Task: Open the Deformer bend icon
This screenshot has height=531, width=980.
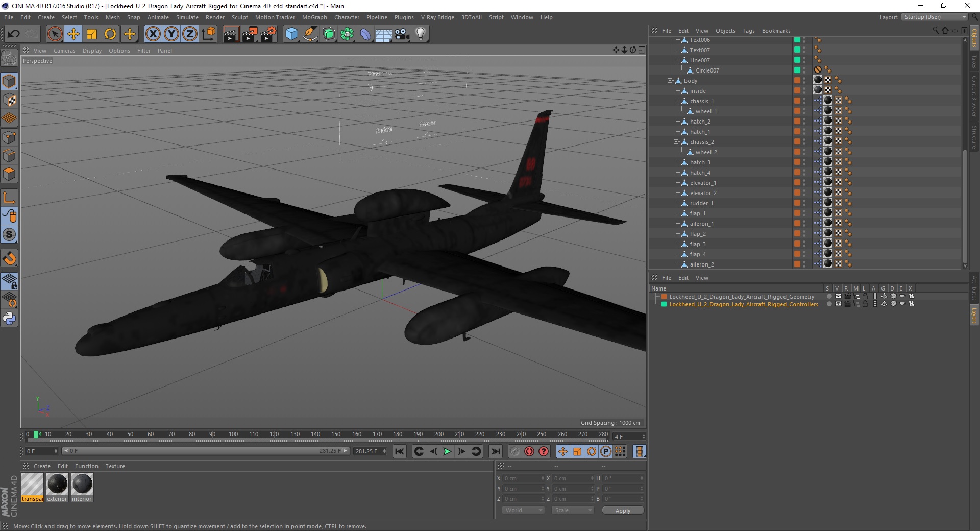Action: (365, 34)
